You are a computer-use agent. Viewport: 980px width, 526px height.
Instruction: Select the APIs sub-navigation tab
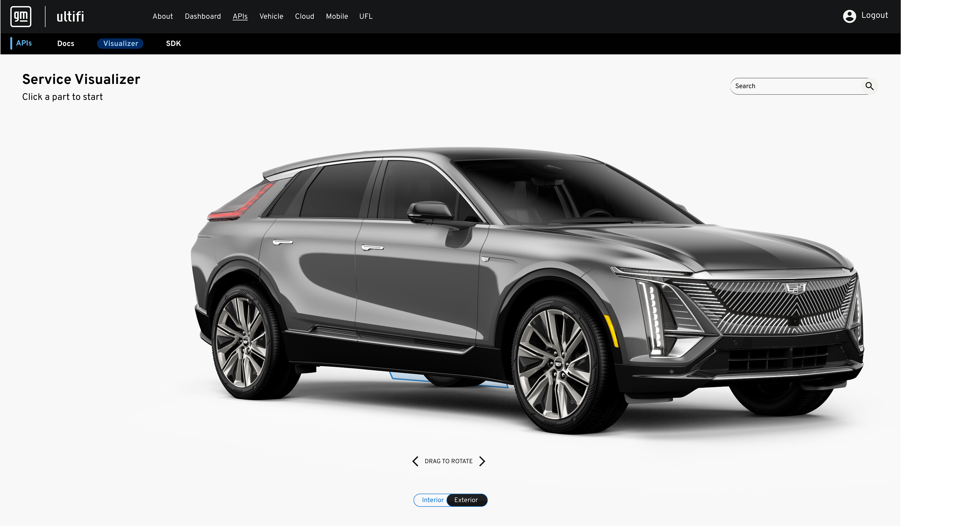[x=23, y=43]
